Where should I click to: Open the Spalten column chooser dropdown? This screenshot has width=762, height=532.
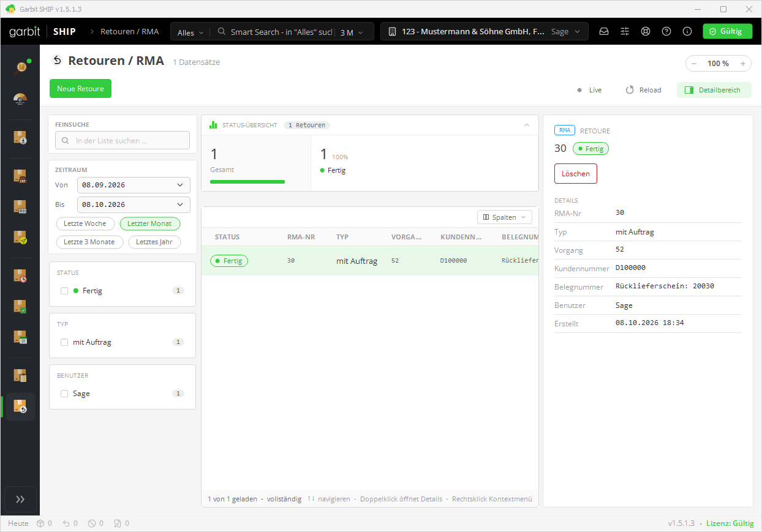point(505,217)
